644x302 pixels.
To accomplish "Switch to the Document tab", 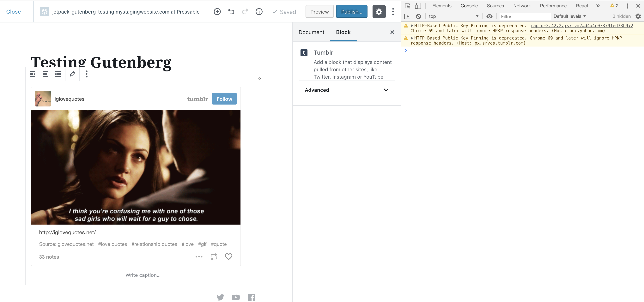I will pos(311,32).
